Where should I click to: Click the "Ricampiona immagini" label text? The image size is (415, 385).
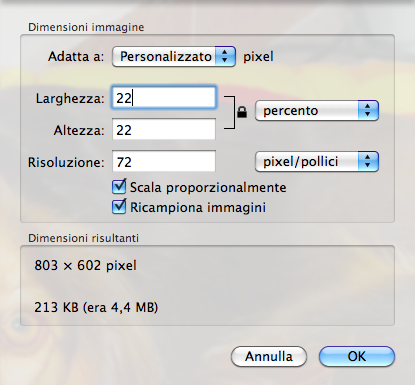pyautogui.click(x=198, y=207)
